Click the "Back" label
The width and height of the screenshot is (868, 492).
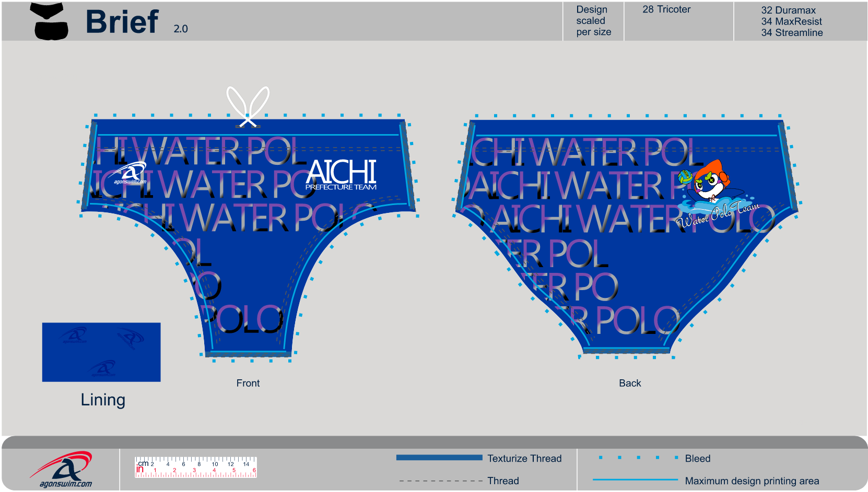pos(630,383)
